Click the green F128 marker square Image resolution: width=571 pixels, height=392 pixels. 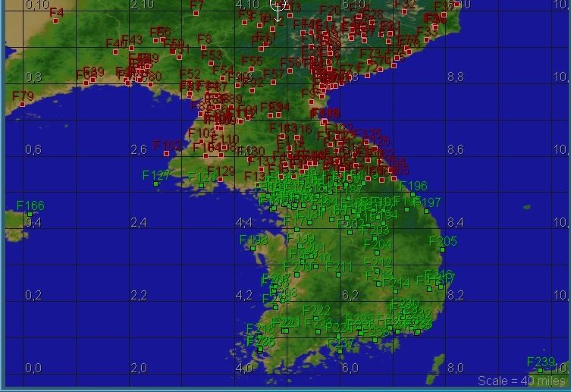point(202,185)
